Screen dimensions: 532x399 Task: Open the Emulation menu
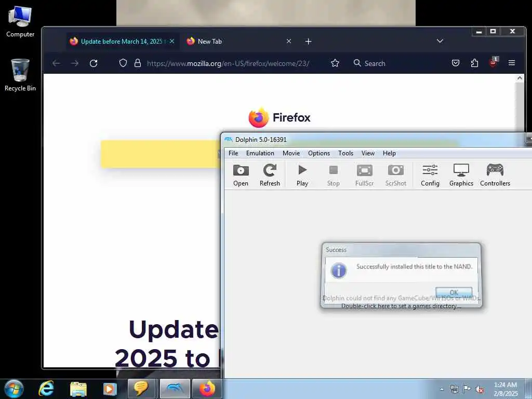[260, 153]
